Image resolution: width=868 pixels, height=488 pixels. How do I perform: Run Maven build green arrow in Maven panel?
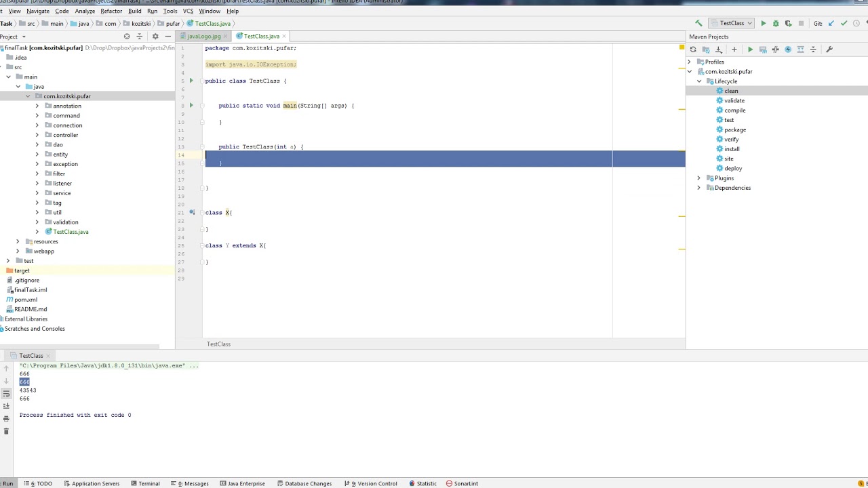[x=750, y=49]
